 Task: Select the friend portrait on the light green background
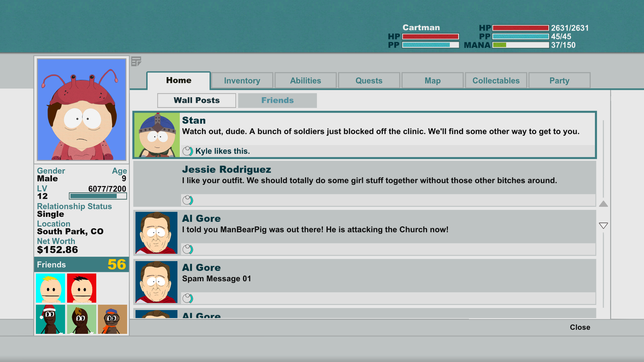coord(82,319)
